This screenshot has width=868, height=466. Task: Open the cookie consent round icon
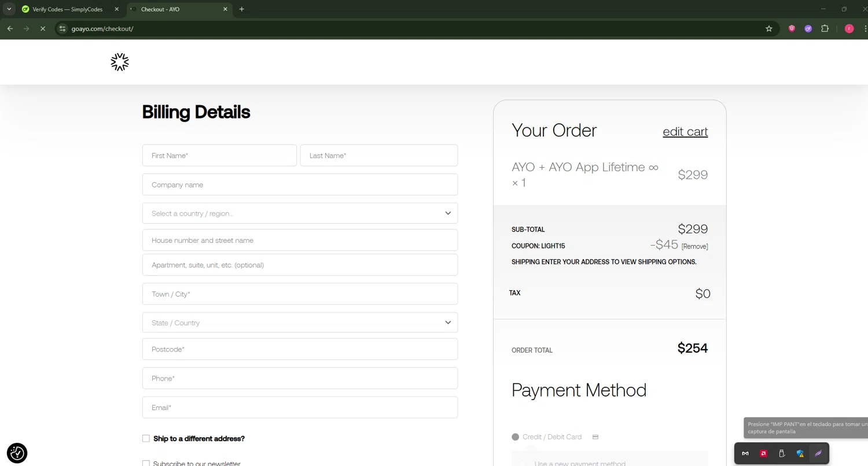17,453
